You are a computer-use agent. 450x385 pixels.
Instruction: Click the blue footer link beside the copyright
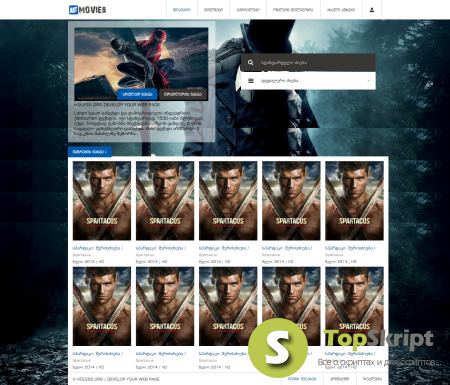pos(302,379)
